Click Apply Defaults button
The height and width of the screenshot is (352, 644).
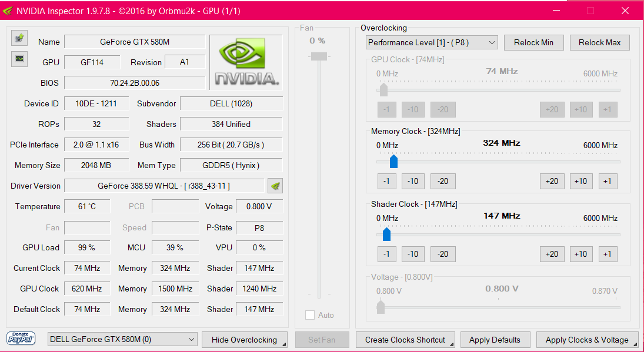pos(495,340)
